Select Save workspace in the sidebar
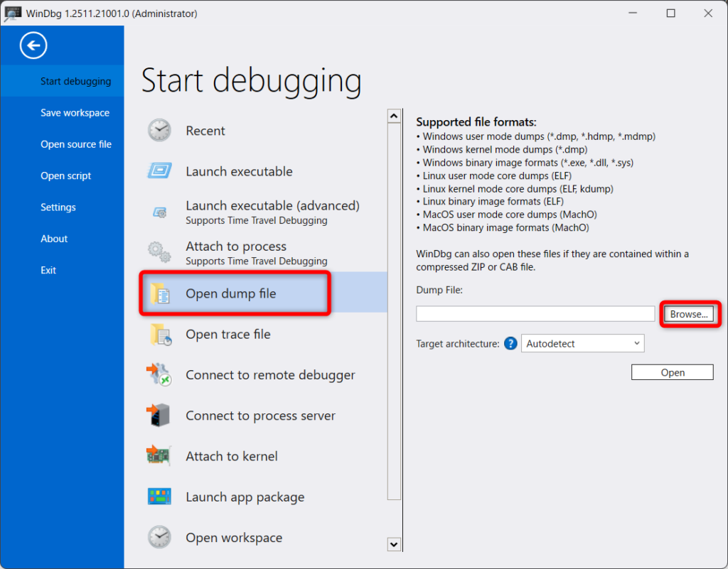The width and height of the screenshot is (728, 569). [x=75, y=113]
